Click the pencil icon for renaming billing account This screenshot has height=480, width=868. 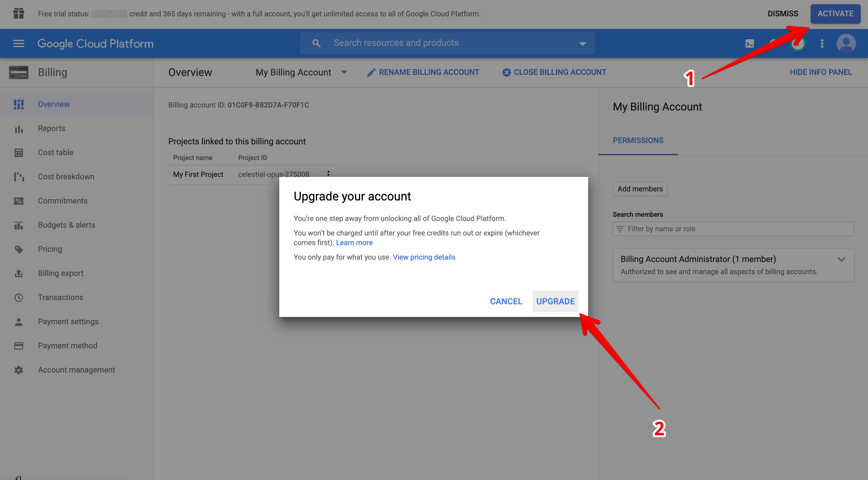(371, 72)
